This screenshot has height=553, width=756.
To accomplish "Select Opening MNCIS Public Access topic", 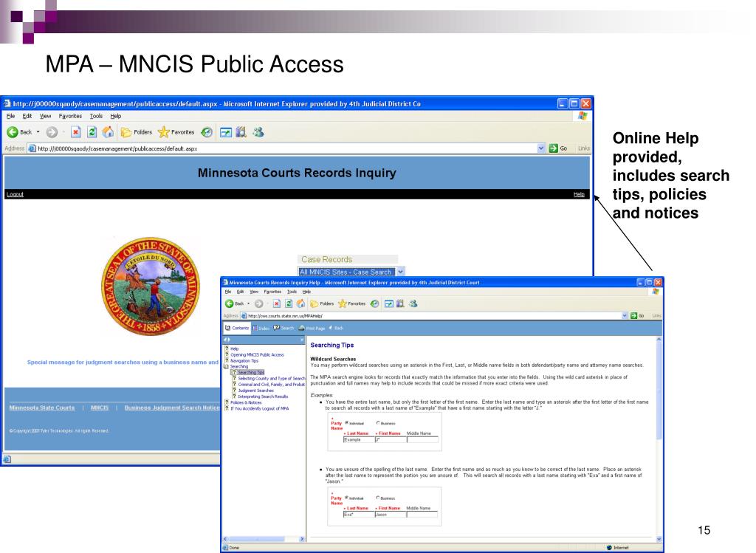I will (257, 355).
